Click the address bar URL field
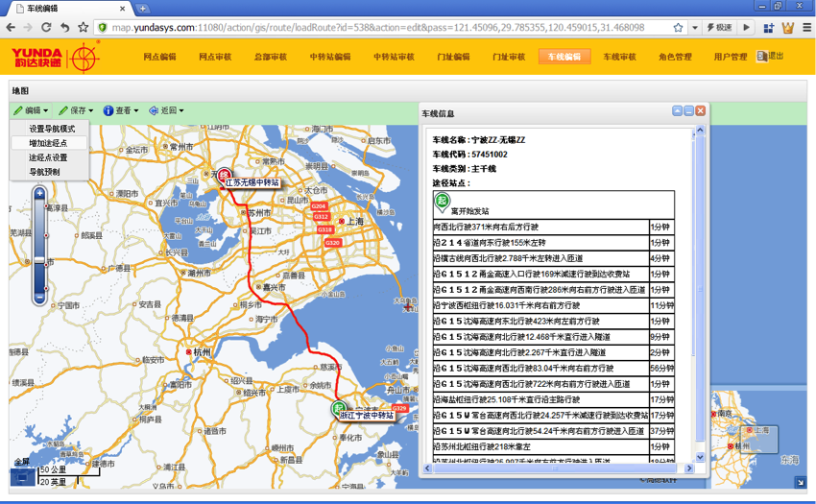Image resolution: width=816 pixels, height=504 pixels. click(x=378, y=28)
